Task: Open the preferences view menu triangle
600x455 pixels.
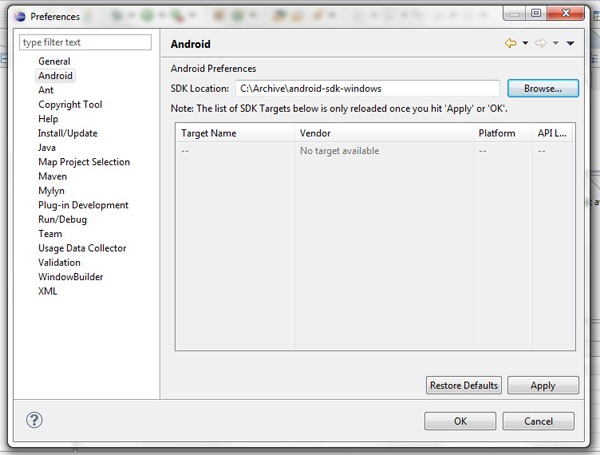Action: pyautogui.click(x=570, y=43)
